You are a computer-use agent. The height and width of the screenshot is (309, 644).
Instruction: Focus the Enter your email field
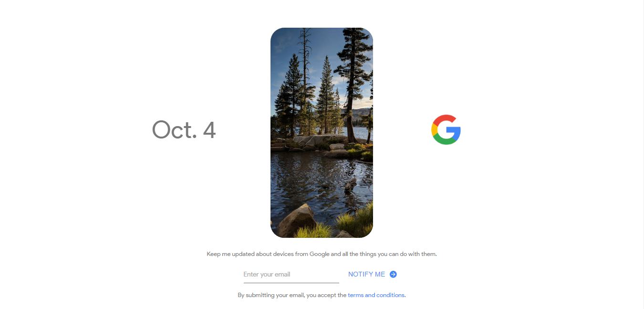pos(291,274)
